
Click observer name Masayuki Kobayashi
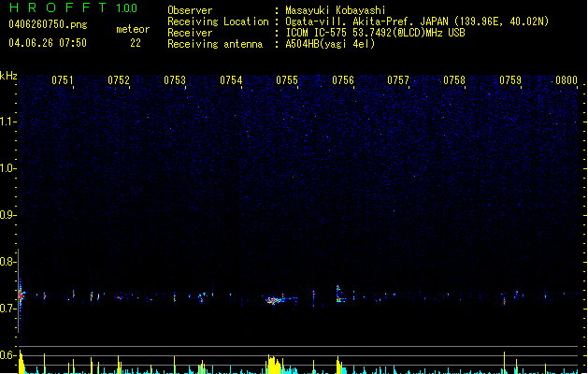point(336,10)
